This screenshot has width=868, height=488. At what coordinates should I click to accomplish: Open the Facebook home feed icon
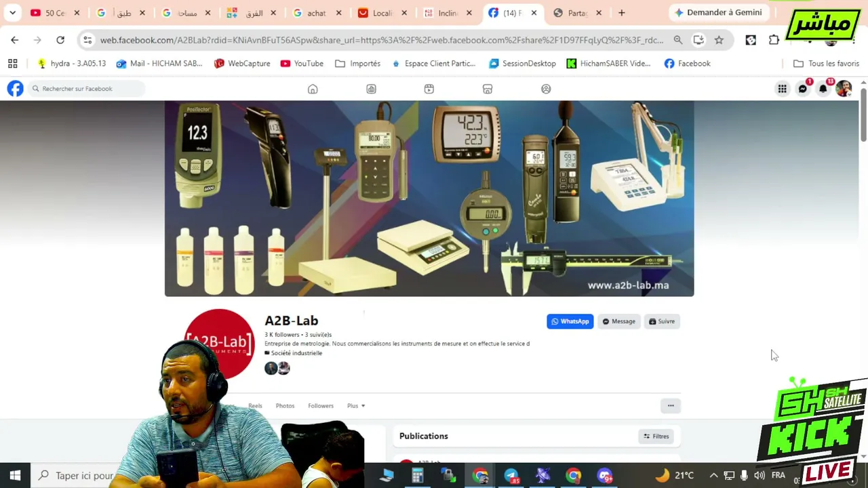pyautogui.click(x=313, y=89)
